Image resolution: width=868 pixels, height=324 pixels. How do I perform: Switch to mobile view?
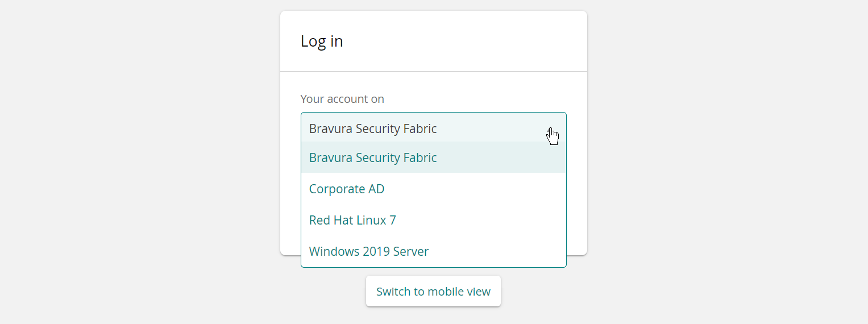click(433, 292)
